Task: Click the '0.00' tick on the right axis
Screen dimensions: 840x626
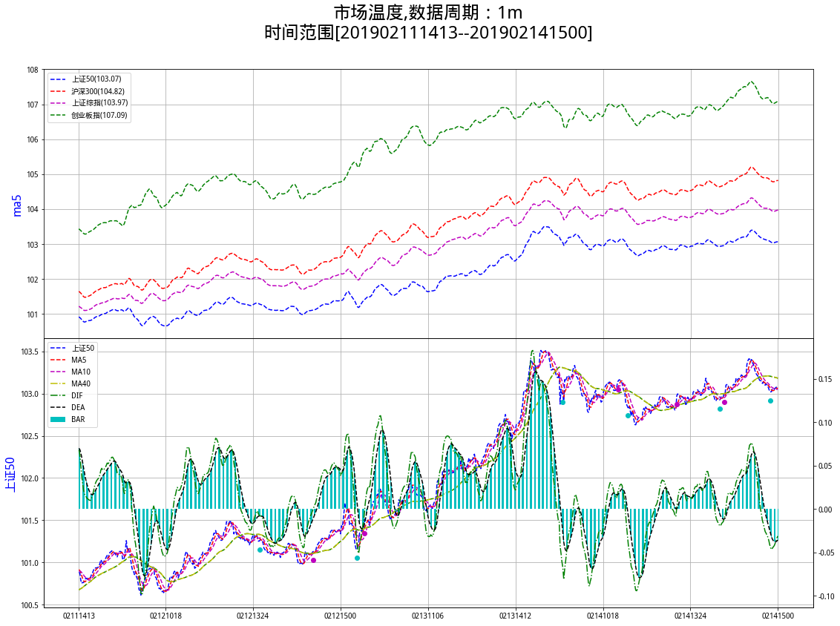Action: tap(825, 510)
